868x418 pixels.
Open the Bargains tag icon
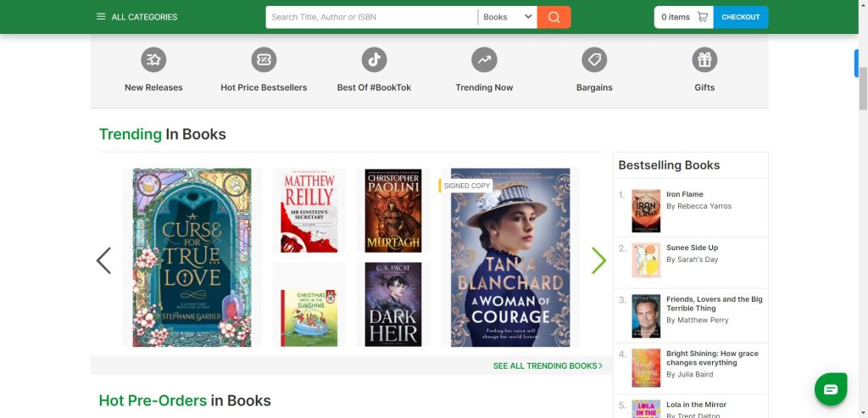(x=594, y=60)
